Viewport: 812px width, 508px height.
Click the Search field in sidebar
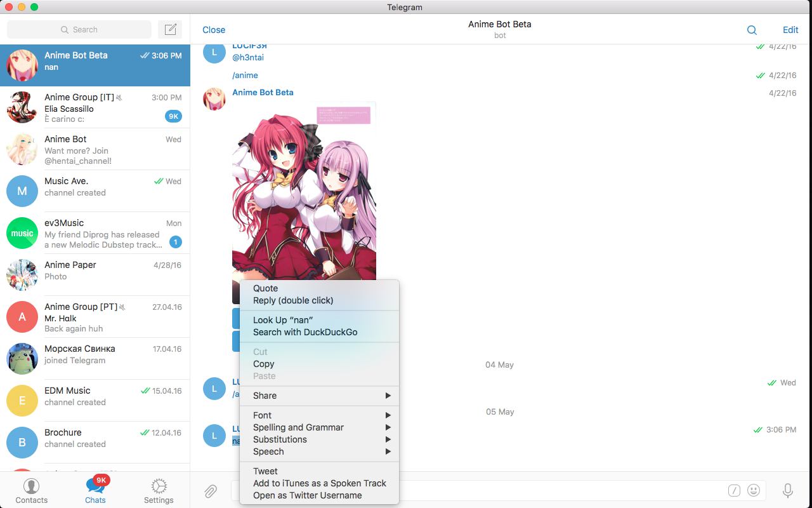pyautogui.click(x=79, y=29)
